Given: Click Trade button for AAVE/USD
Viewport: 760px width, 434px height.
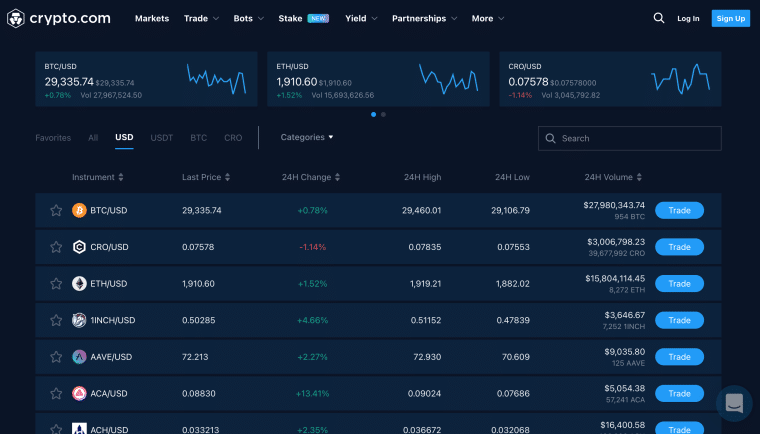Looking at the screenshot, I should (679, 357).
